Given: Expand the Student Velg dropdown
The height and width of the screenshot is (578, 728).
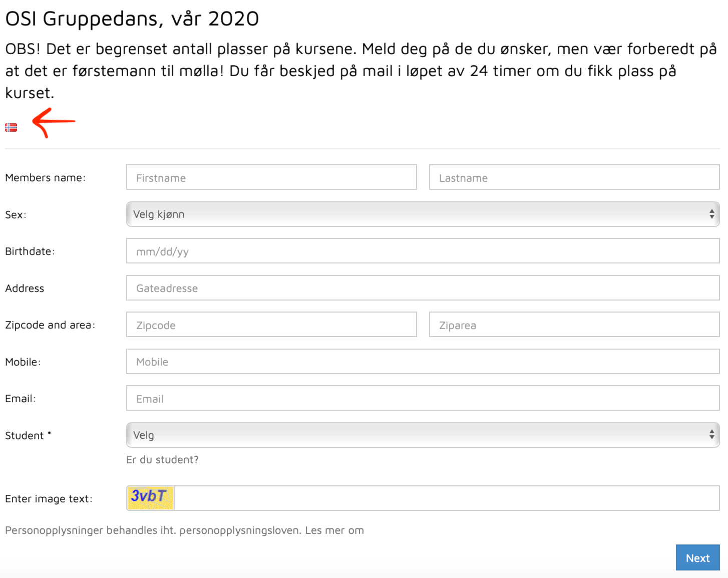Looking at the screenshot, I should (423, 435).
